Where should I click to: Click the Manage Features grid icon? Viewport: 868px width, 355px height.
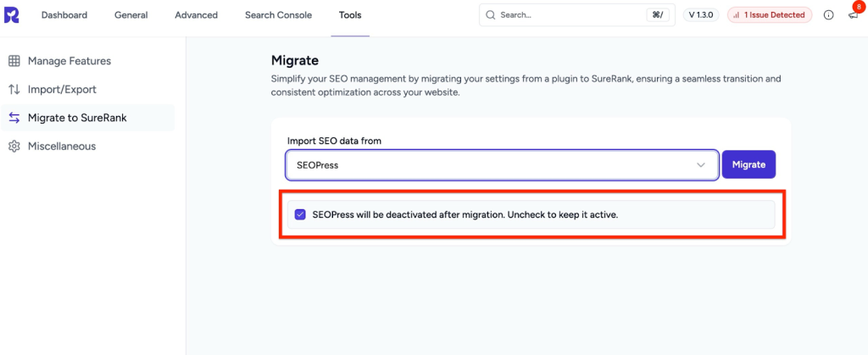(x=14, y=61)
